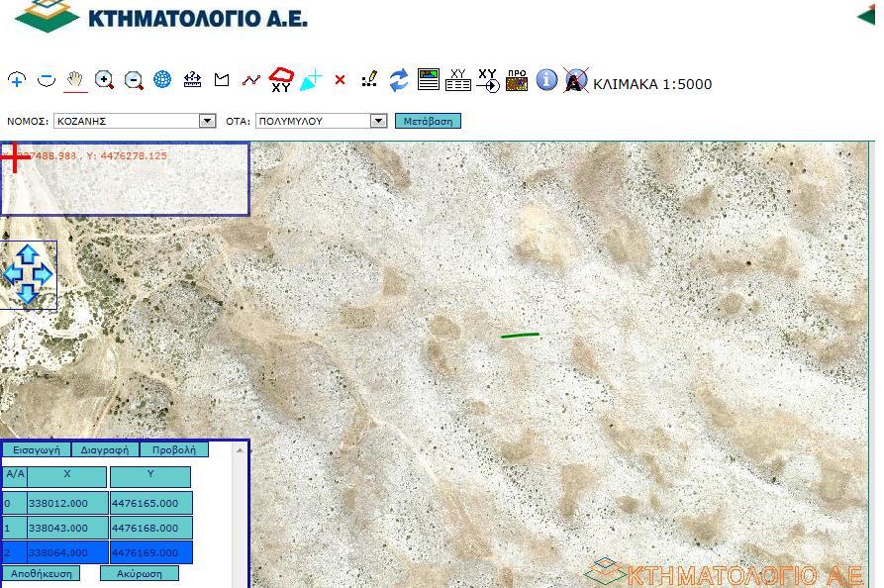The height and width of the screenshot is (588, 884).
Task: Click the blue information icon
Action: (546, 79)
